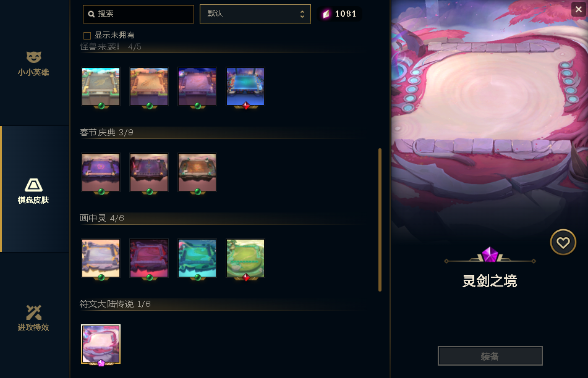Favorite 灵剑之境 with the heart icon
This screenshot has height=378, width=588.
click(x=563, y=242)
